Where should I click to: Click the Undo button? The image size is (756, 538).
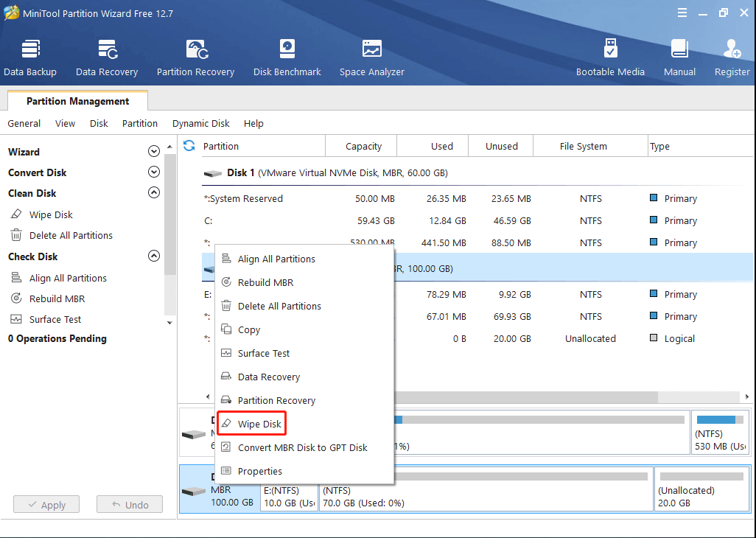click(x=130, y=504)
